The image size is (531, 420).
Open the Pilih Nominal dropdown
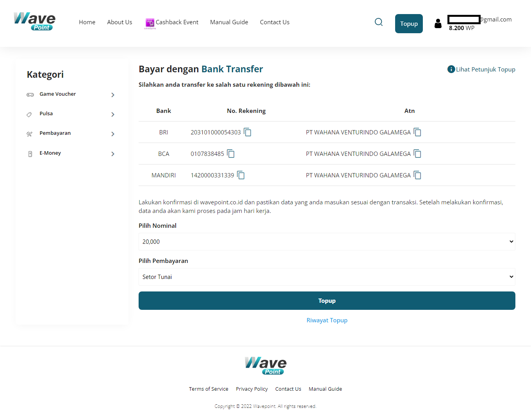[326, 242]
